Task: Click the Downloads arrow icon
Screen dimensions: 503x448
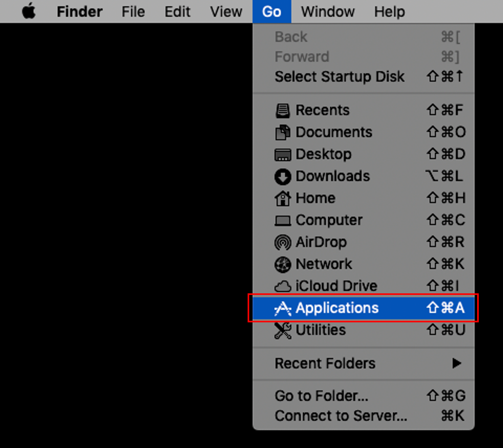Action: [283, 177]
